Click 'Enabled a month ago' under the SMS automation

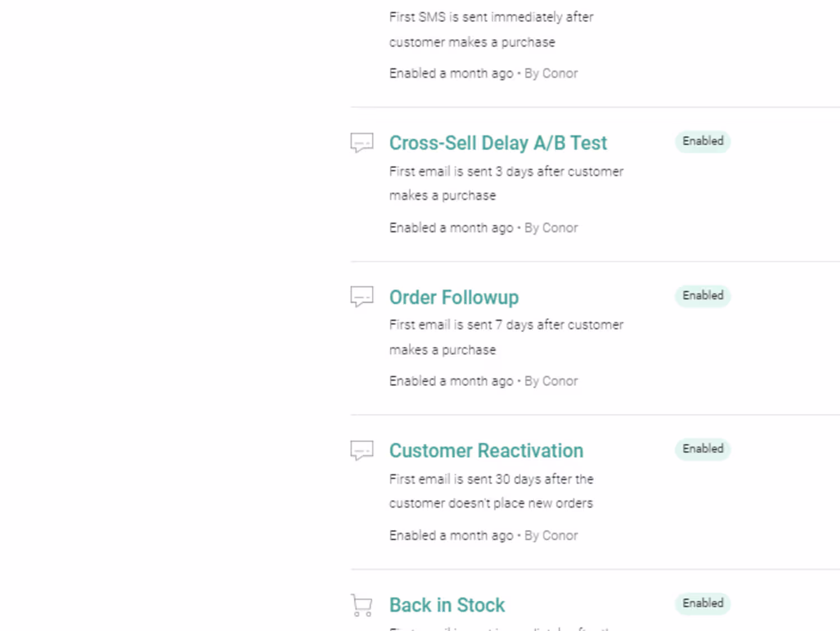[451, 73]
